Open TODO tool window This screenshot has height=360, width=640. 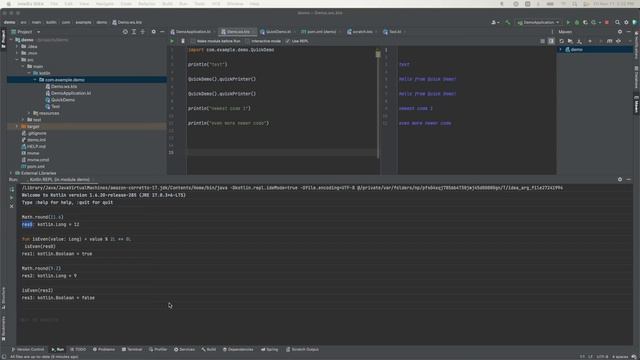click(78, 350)
